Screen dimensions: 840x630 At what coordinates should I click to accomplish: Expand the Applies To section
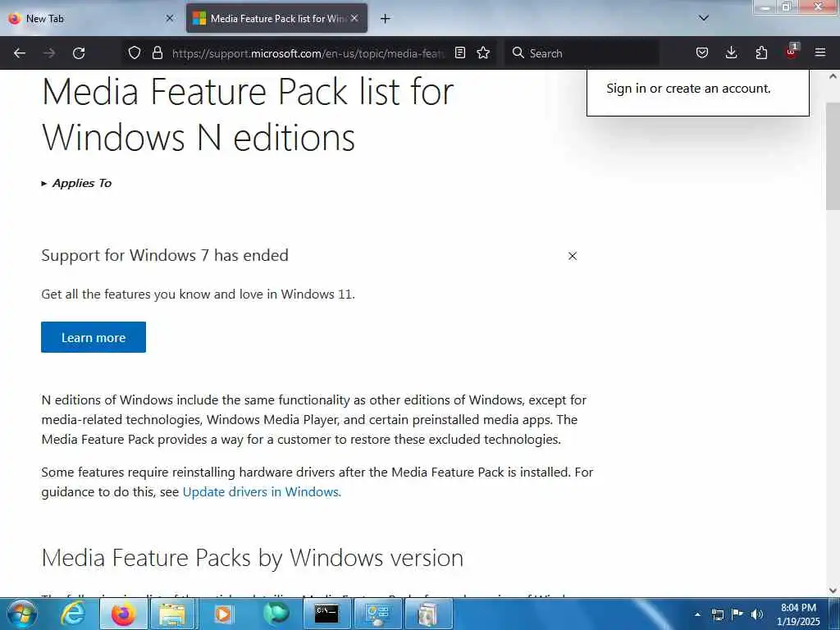click(x=76, y=183)
